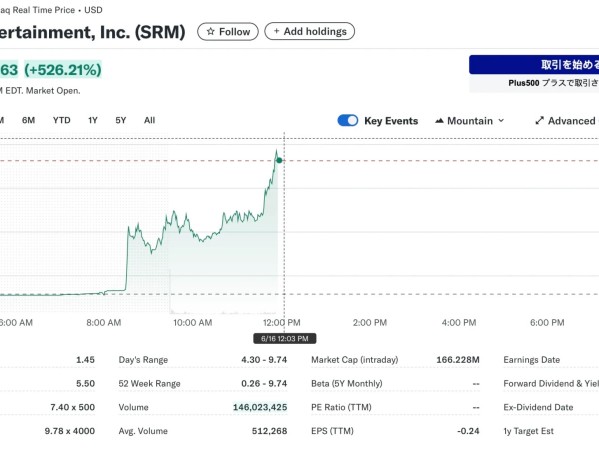
Task: Click the +526.21% percent change
Action: pos(63,70)
